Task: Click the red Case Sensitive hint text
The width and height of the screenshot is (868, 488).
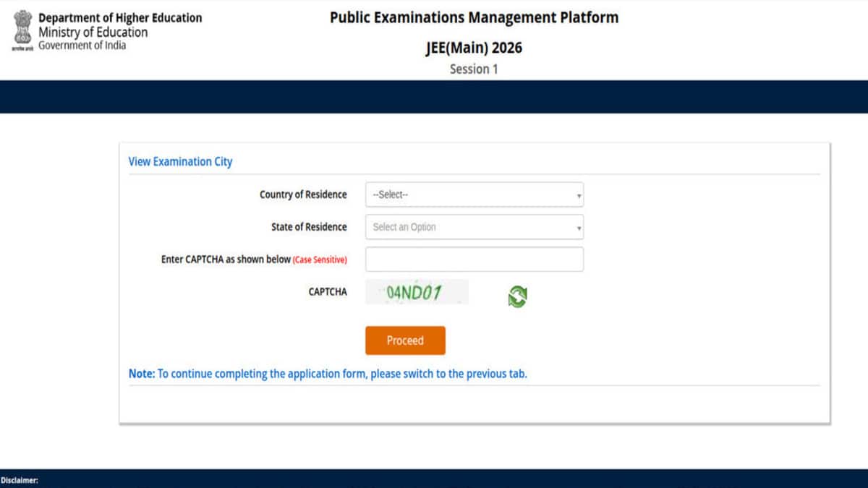Action: tap(320, 260)
